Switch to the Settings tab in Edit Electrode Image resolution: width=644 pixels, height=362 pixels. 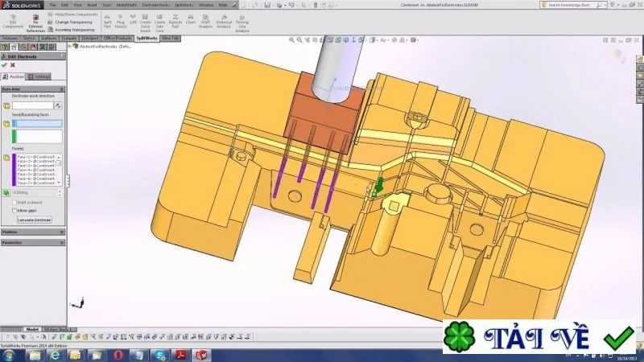(x=39, y=76)
